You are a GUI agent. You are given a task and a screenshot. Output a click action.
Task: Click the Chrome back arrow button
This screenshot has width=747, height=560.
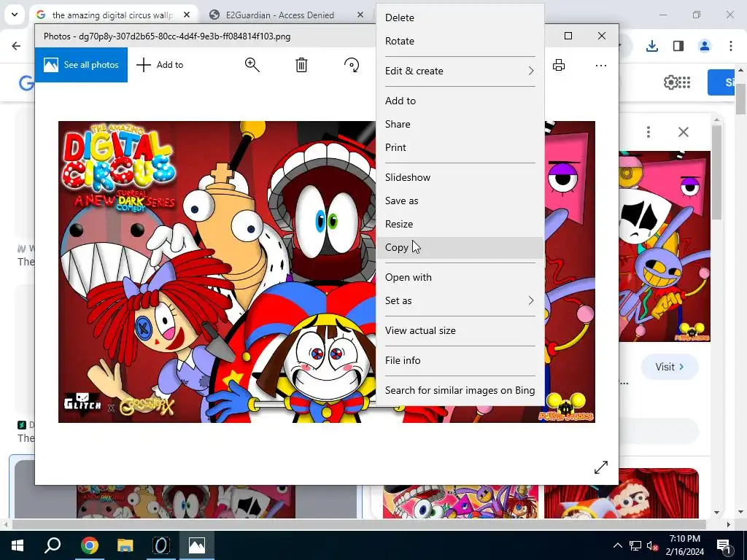[16, 46]
